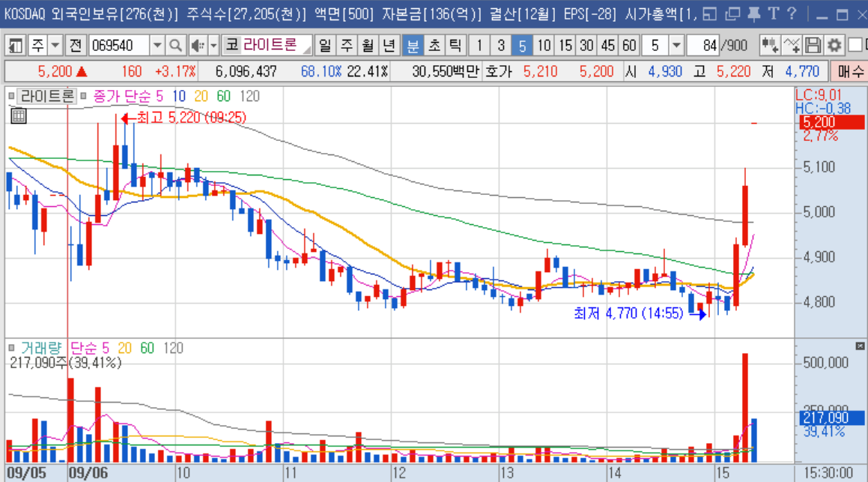Viewport: 868px width, 482px height.
Task: Click the 최고 5,220 (09:25) annotation
Action: 183,118
